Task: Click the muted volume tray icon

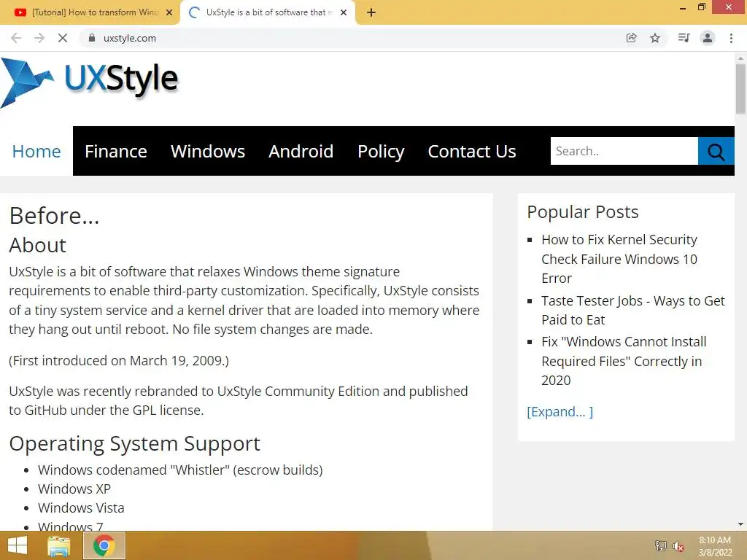Action: (x=678, y=546)
